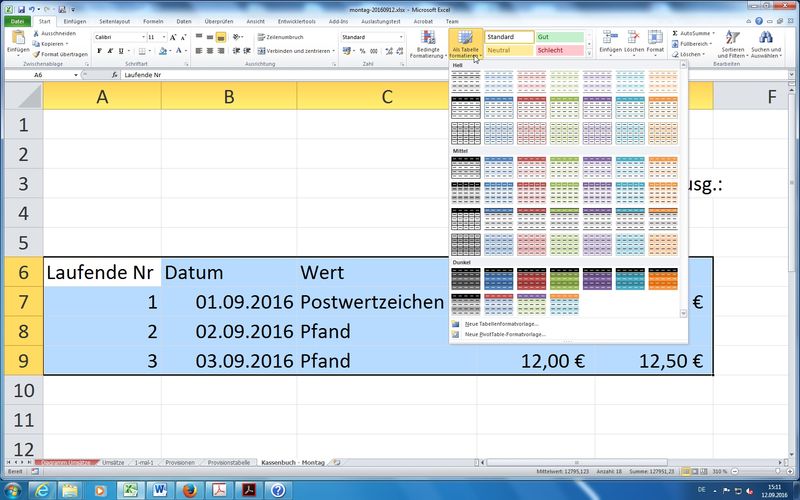
Task: Switch to Normal view in the status bar
Action: pos(686,471)
